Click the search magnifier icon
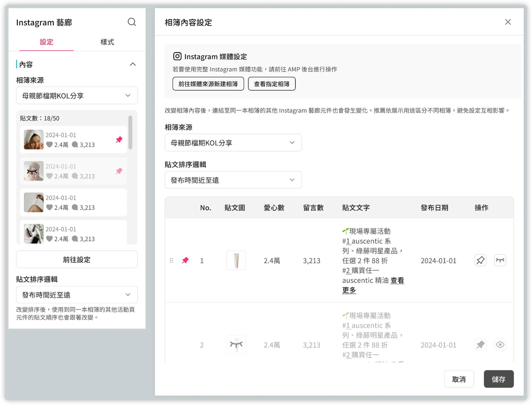Viewport: 532px width, 405px height. [132, 22]
